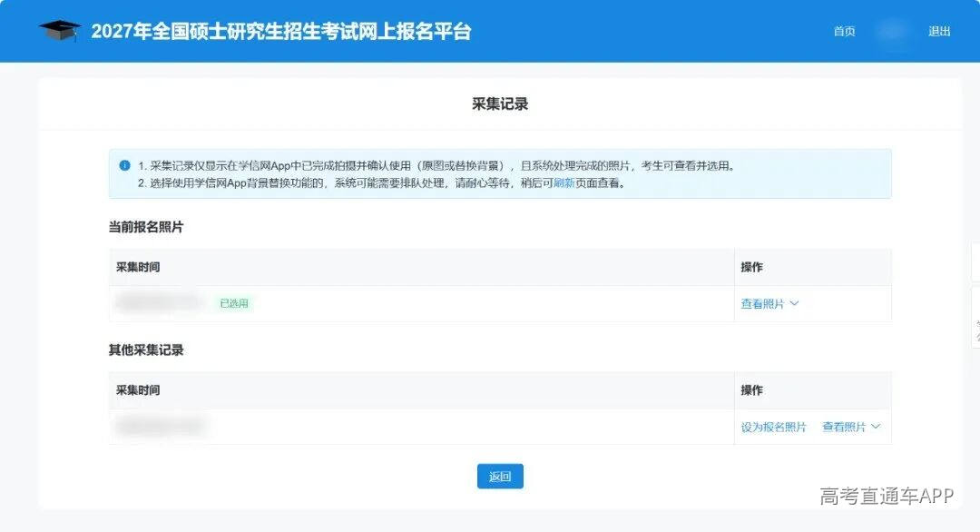Click the notice line starting 2. 选择使用学信网App

pyautogui.click(x=382, y=183)
